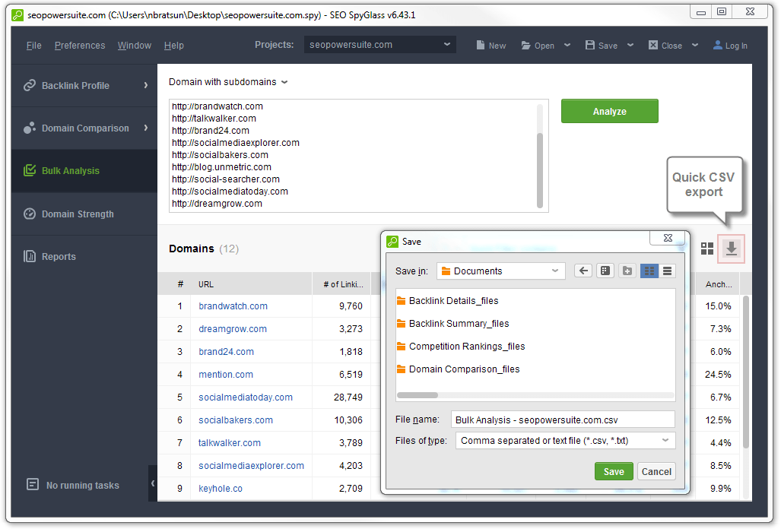The height and width of the screenshot is (532, 781).
Task: Click the URL column header
Action: (x=252, y=284)
